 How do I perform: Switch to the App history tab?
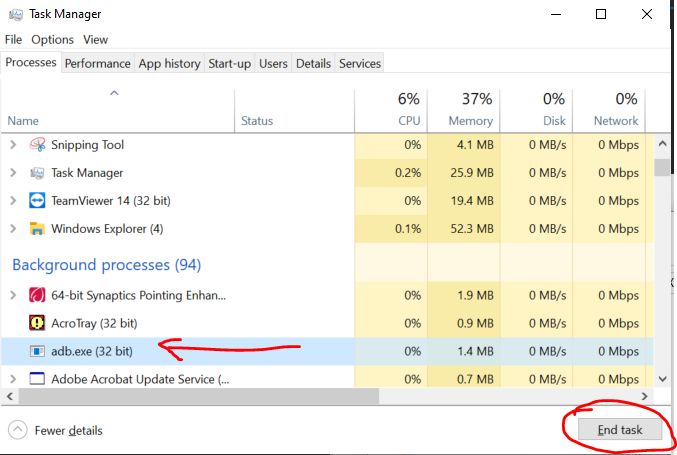[169, 63]
